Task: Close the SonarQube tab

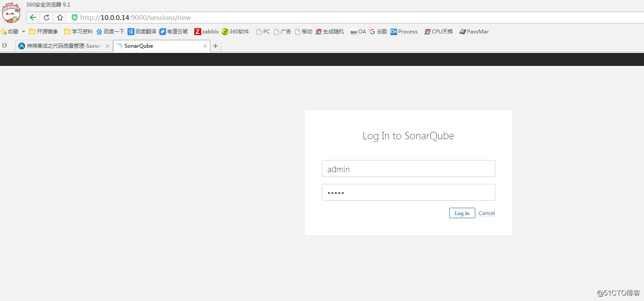Action: [x=205, y=46]
